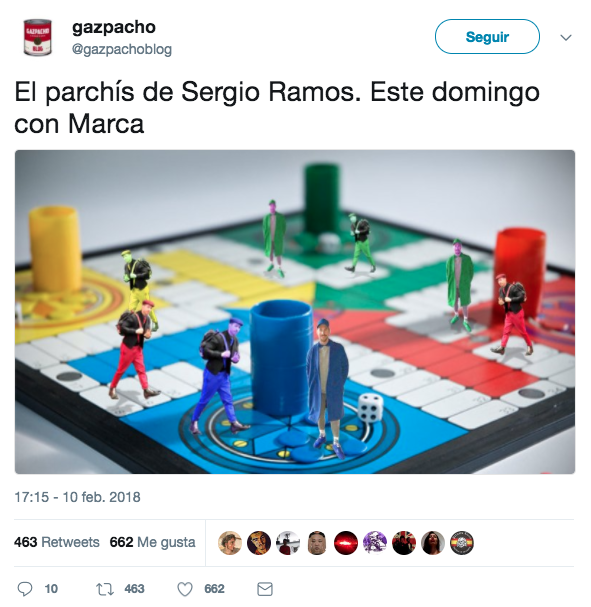Image resolution: width=591 pixels, height=607 pixels.
Task: Send tweet via envelope message icon
Action: tap(265, 589)
